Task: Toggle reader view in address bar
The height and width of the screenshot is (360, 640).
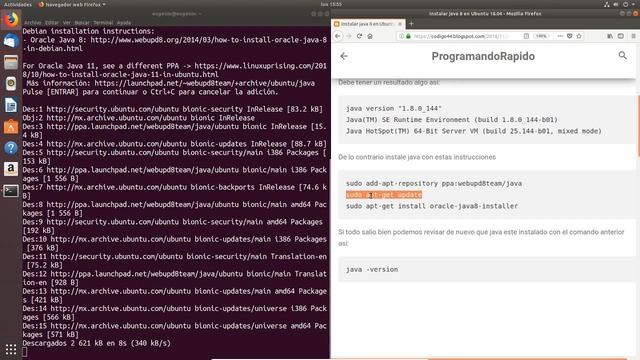Action: [526, 36]
